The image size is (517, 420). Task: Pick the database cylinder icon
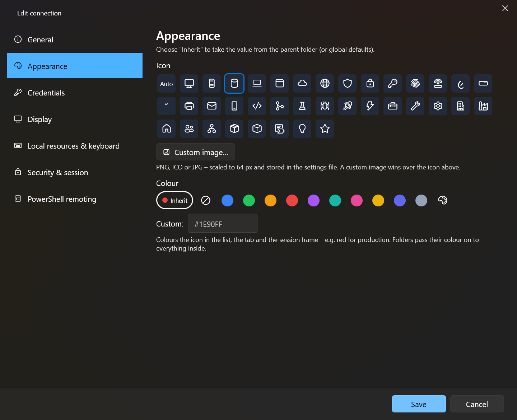pos(234,84)
